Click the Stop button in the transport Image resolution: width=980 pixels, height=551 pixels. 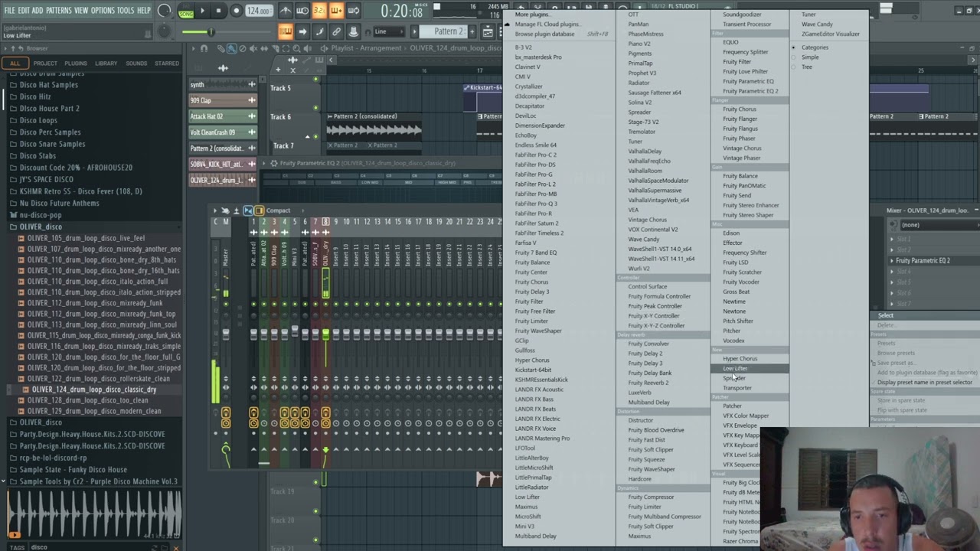(219, 11)
